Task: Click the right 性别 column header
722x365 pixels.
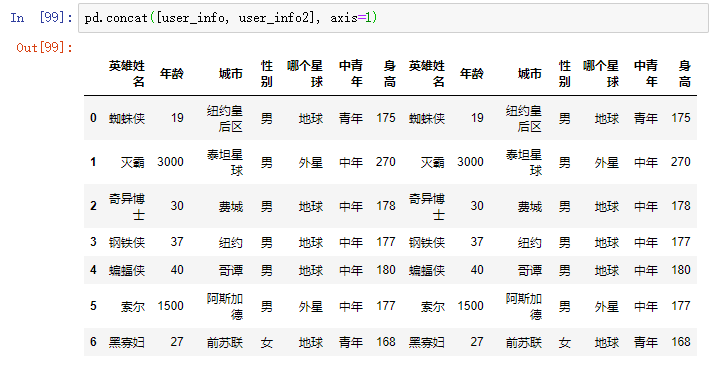Action: (x=565, y=74)
